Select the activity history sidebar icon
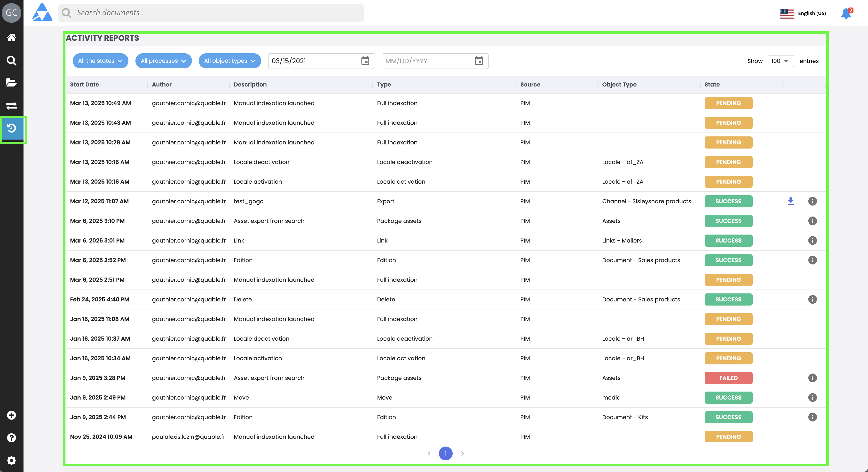Screen dimensions: 868x472 tap(11, 128)
